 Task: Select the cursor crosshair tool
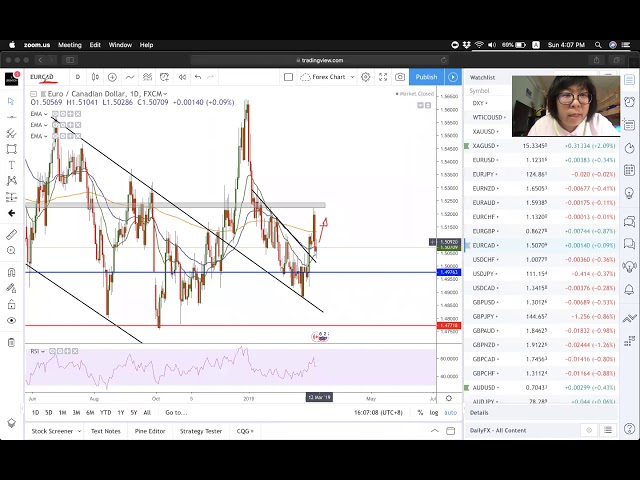coord(11,101)
